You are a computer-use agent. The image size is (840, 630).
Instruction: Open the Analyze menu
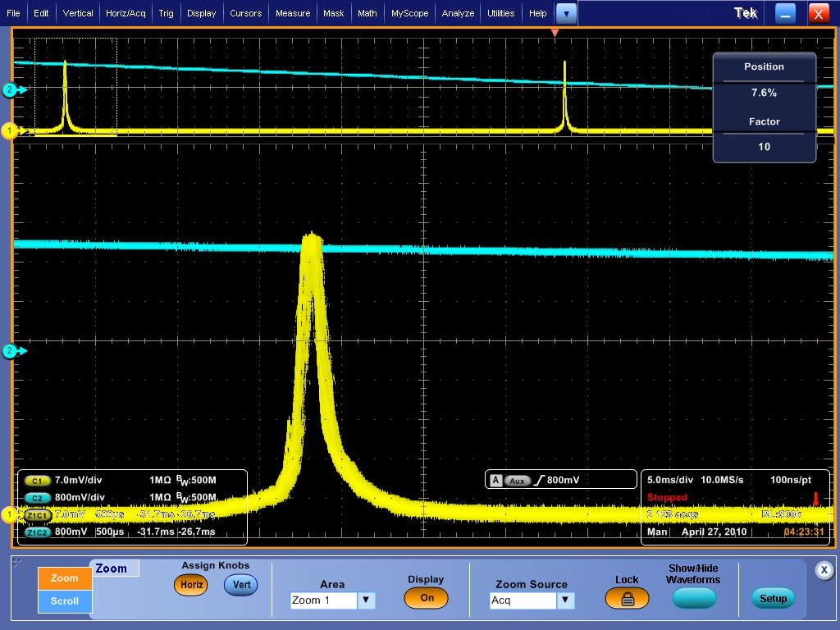tap(458, 13)
